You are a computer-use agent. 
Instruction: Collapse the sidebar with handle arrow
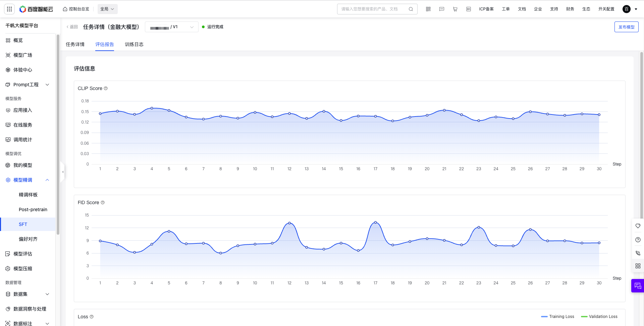(63, 172)
